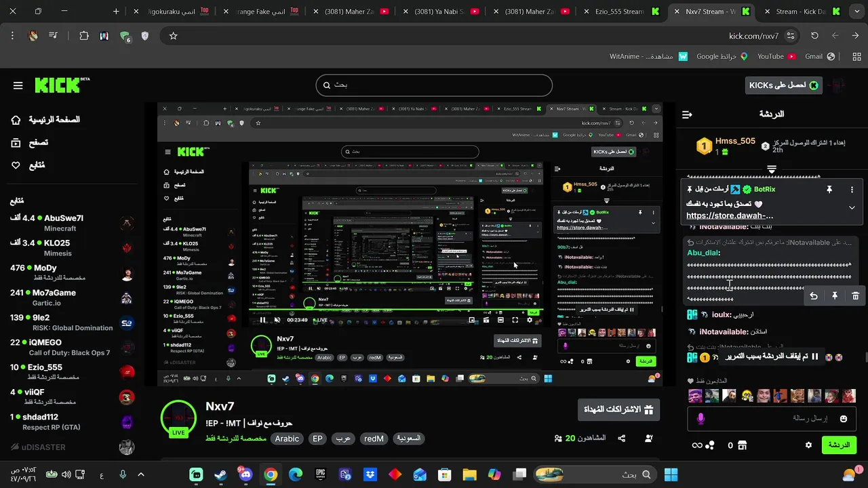
Task: Click the follow user icon beside share
Action: [x=649, y=439]
